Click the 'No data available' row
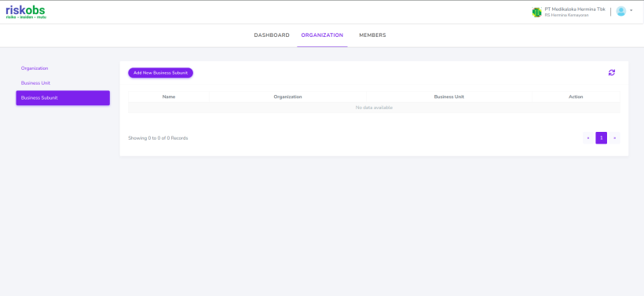The width and height of the screenshot is (644, 296). [x=374, y=108]
